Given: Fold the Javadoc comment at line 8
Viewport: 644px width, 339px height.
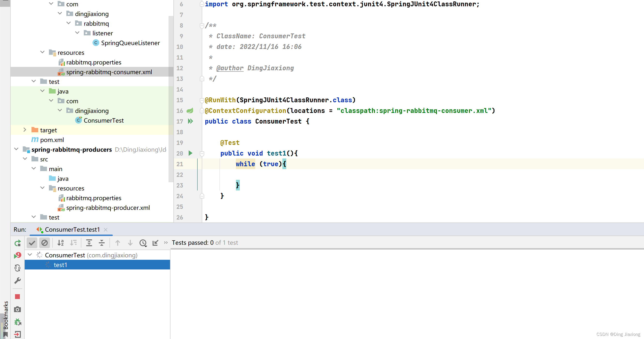Looking at the screenshot, I should point(202,25).
